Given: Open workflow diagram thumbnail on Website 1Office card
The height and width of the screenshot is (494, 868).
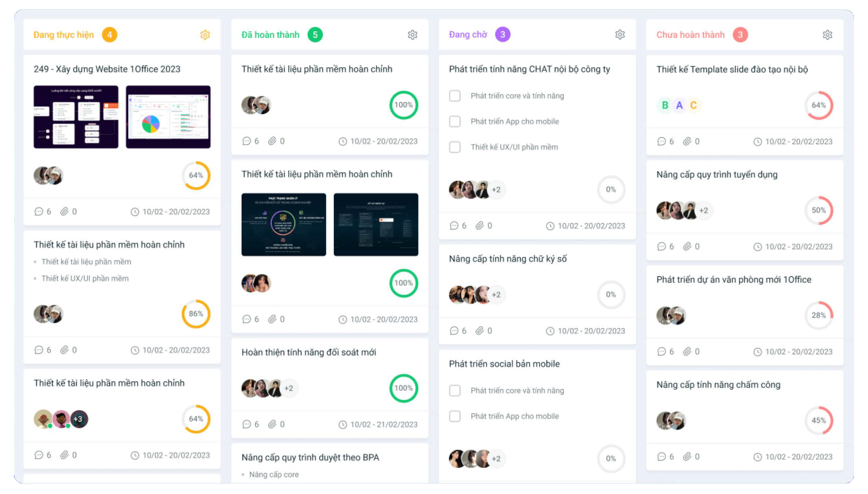Looking at the screenshot, I should coord(76,117).
